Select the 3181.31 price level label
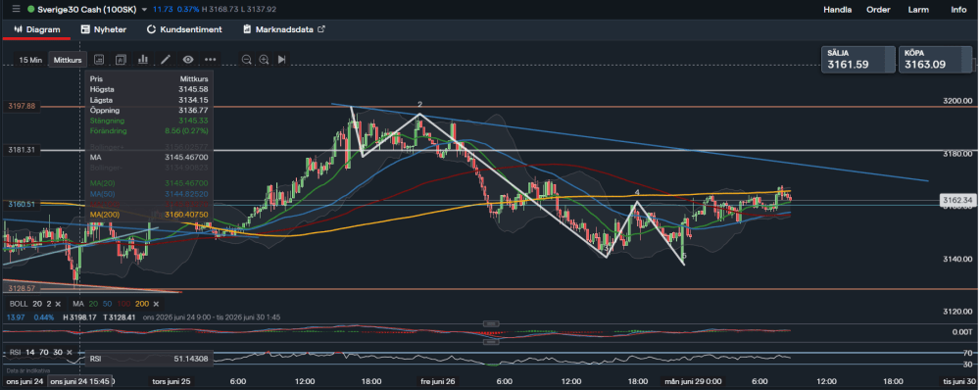The width and height of the screenshot is (980, 390). click(x=22, y=150)
